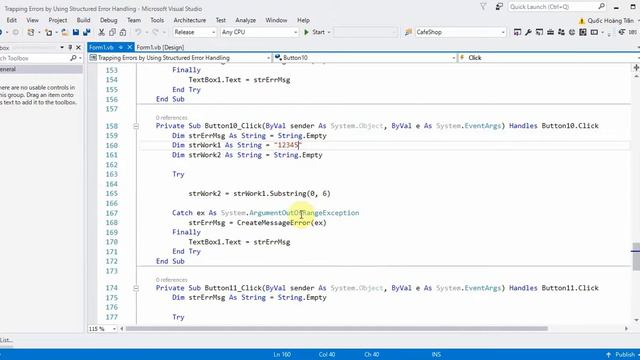Select the General group in the Toolbox

pyautogui.click(x=41, y=69)
